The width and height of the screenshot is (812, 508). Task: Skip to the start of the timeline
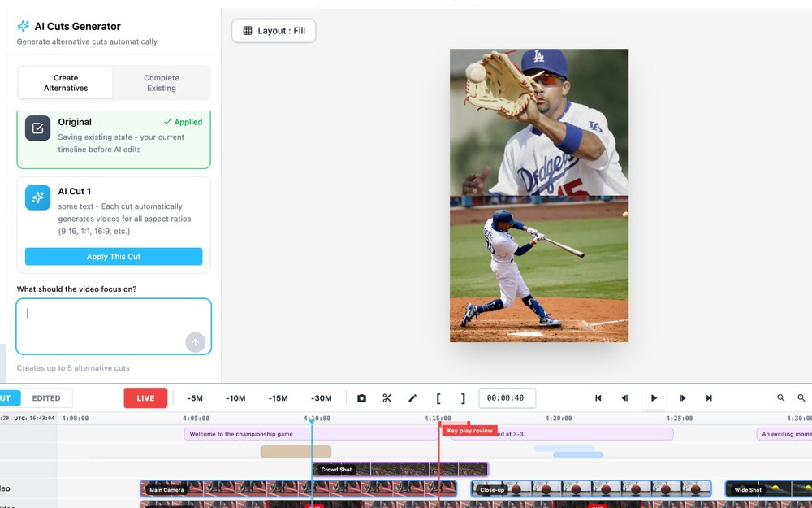click(x=598, y=398)
